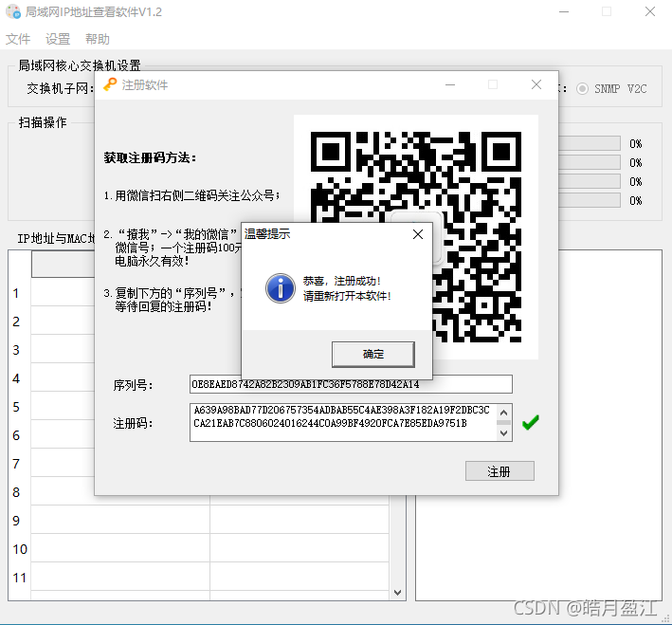Select row 9 in the IP table
The height and width of the screenshot is (625, 672).
16,521
